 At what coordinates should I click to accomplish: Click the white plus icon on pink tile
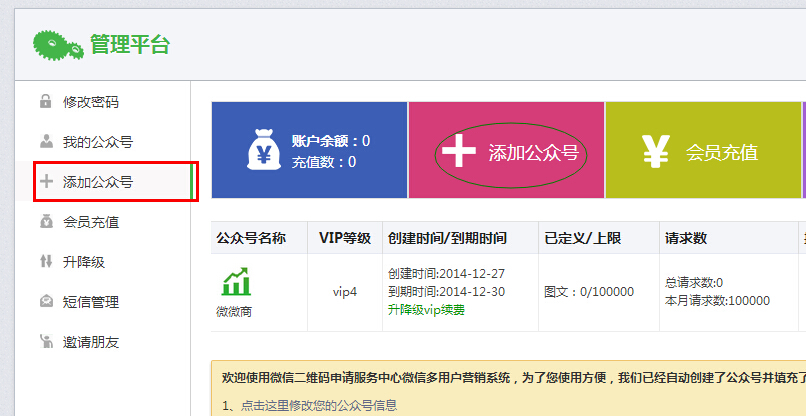click(459, 151)
